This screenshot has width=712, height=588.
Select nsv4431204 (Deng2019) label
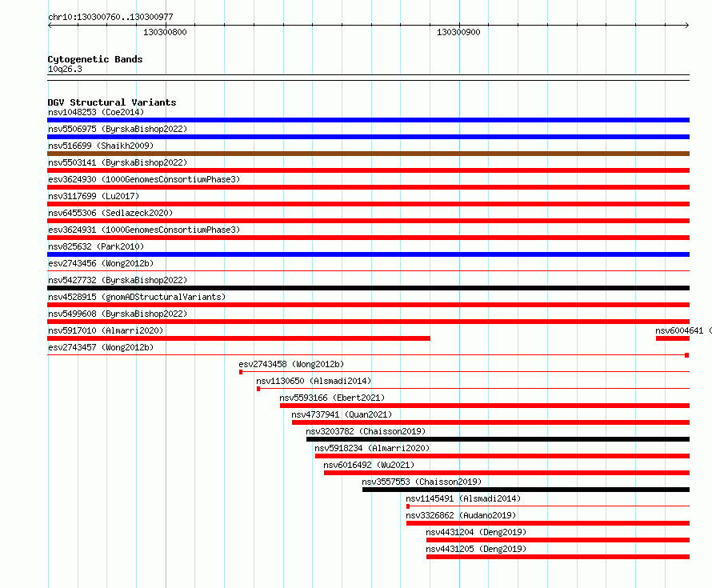pos(476,532)
